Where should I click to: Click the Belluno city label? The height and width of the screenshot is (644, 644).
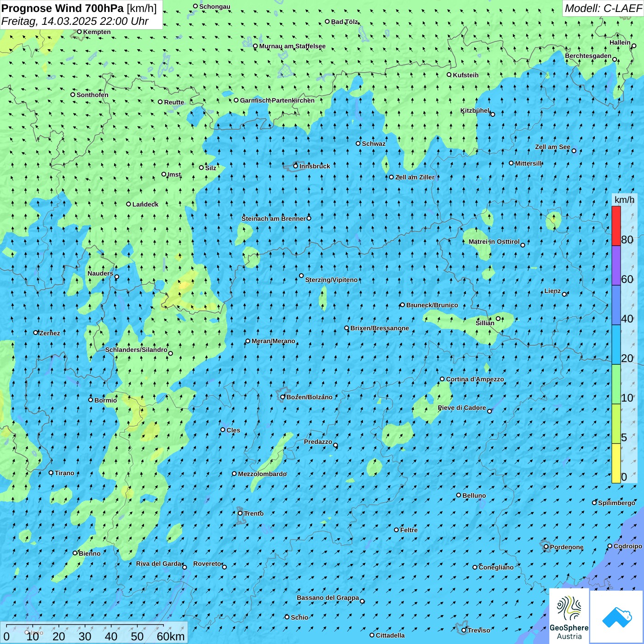474,495
